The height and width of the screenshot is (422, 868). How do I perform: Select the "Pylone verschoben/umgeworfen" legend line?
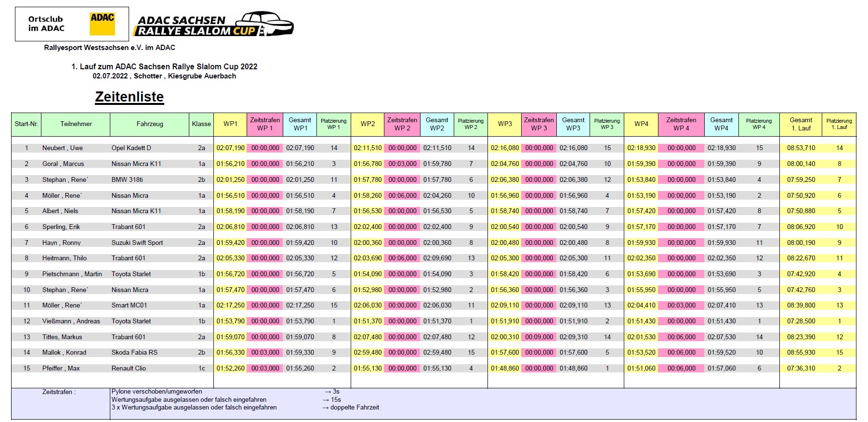(x=157, y=392)
